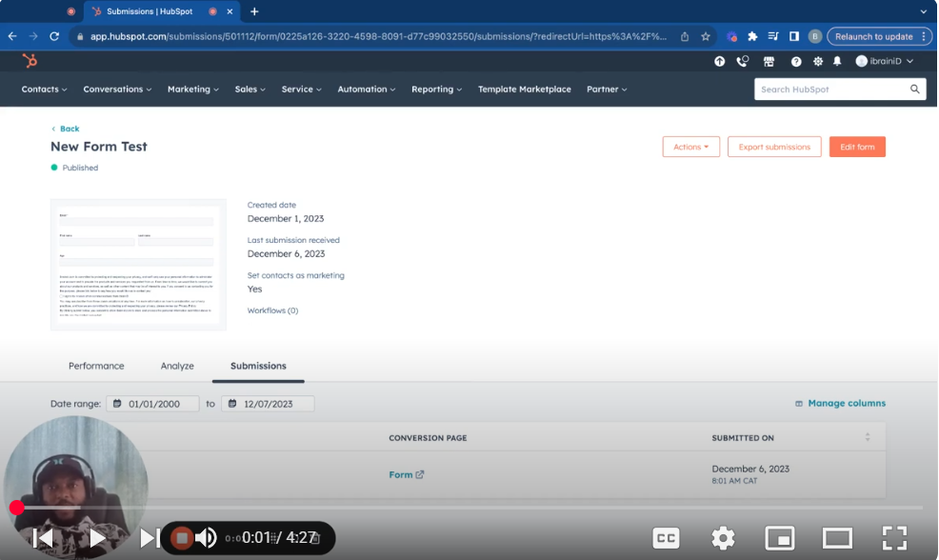Expand the Conversations menu
This screenshot has height=560, width=939.
point(117,90)
